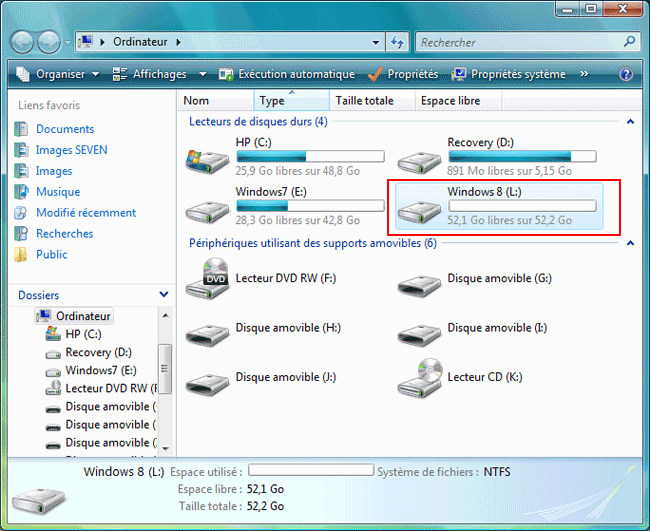This screenshot has height=531, width=650.
Task: Collapse the Dossiers folder pane
Action: coord(164,295)
